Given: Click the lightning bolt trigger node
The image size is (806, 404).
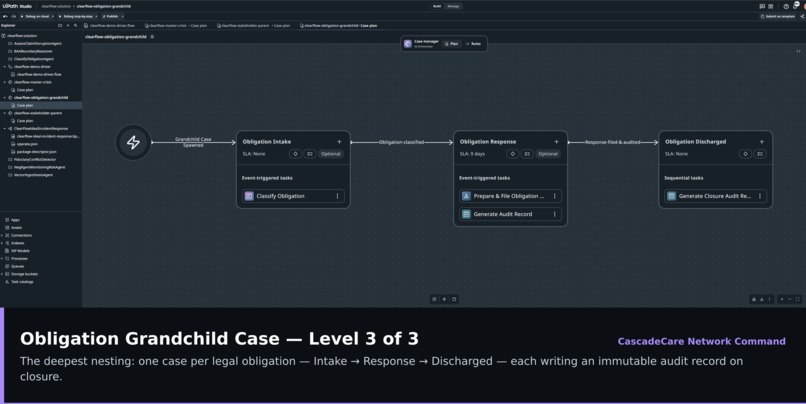Looking at the screenshot, I should pyautogui.click(x=133, y=142).
